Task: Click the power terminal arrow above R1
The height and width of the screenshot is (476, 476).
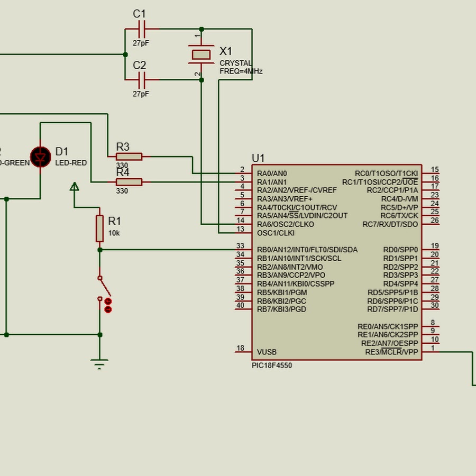Action: [x=75, y=186]
